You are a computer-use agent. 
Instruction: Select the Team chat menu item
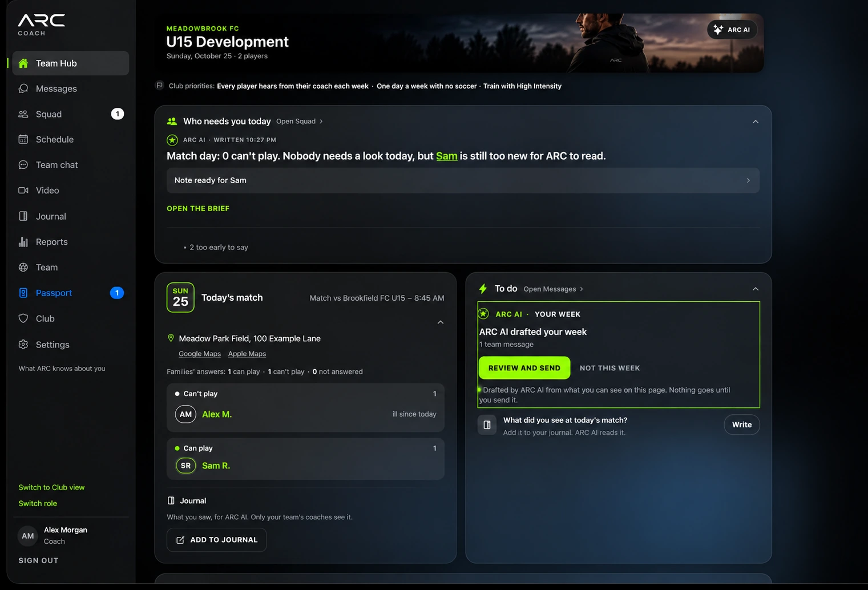click(71, 165)
